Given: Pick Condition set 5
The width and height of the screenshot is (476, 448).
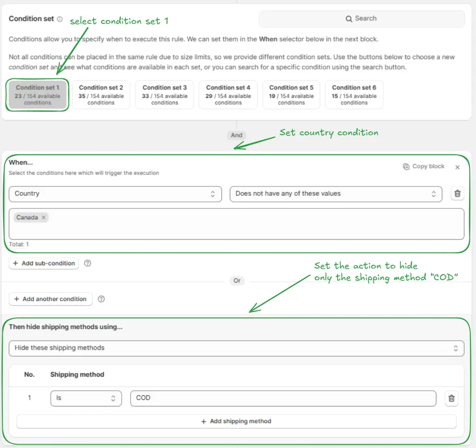Looking at the screenshot, I should pos(291,95).
